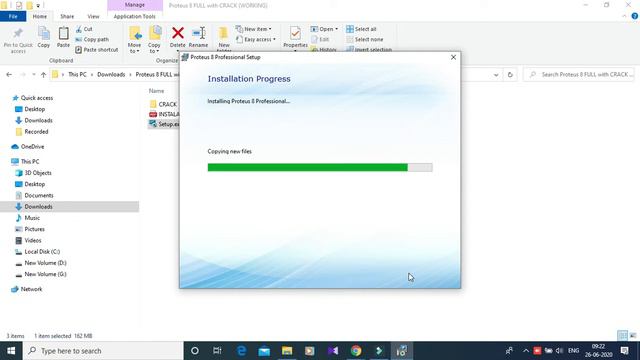Image resolution: width=640 pixels, height=360 pixels.
Task: Open the File menu
Action: click(x=13, y=16)
